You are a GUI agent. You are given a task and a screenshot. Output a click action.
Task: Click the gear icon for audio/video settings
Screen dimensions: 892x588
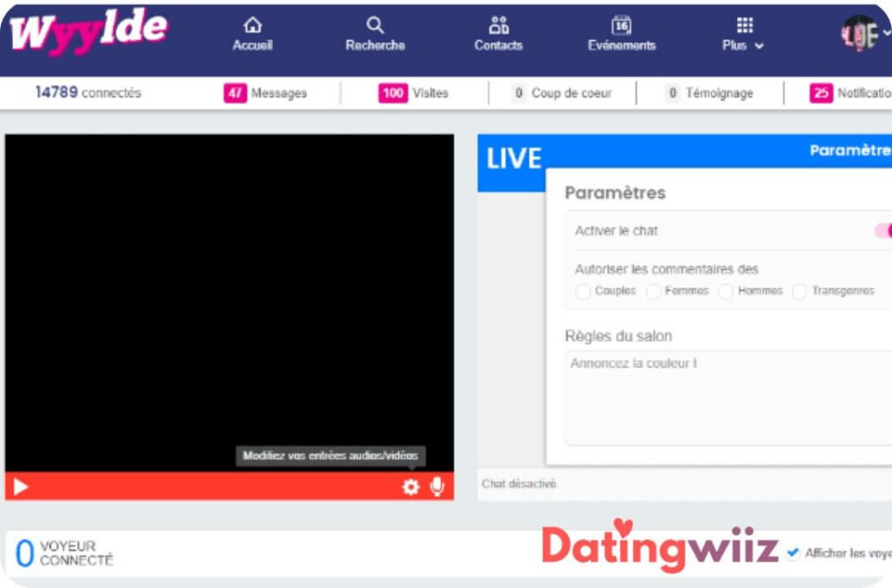410,487
